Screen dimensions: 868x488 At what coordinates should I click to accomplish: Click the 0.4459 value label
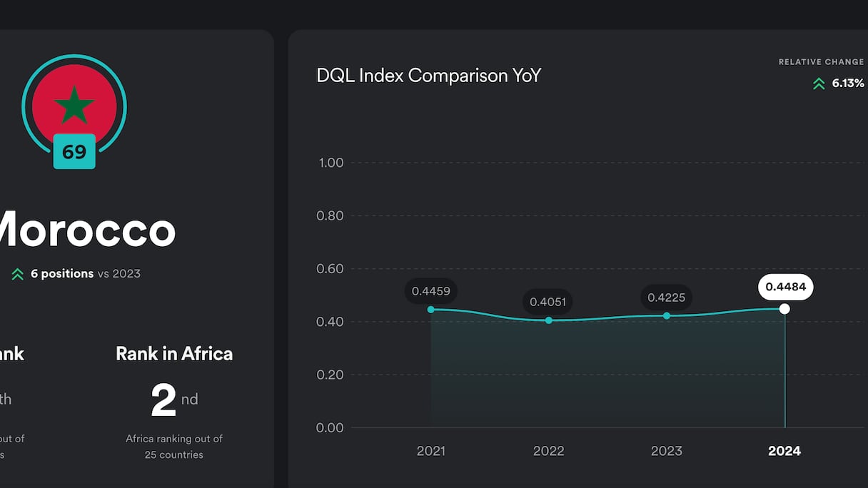click(x=430, y=290)
